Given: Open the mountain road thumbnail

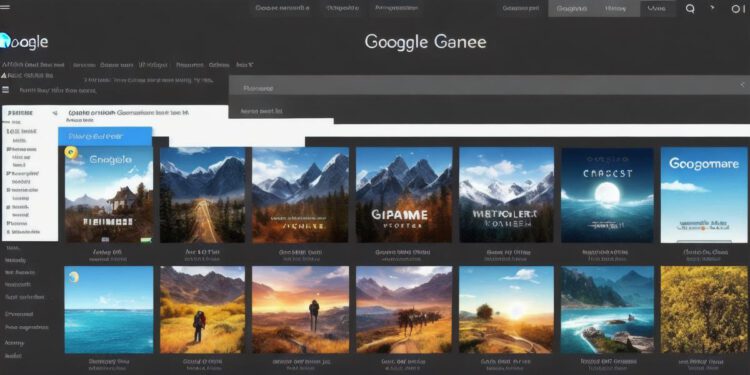Looking at the screenshot, I should (x=202, y=195).
